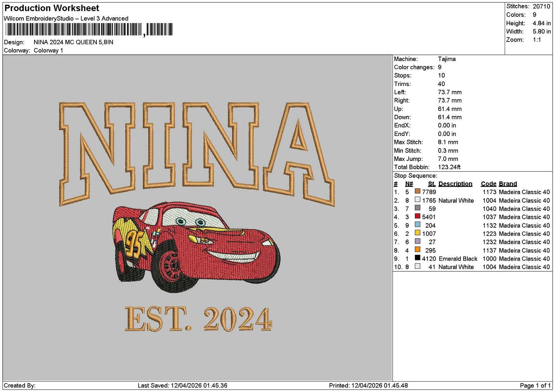Image resolution: width=555 pixels, height=392 pixels.
Task: Click the Brand column header
Action: pyautogui.click(x=508, y=184)
